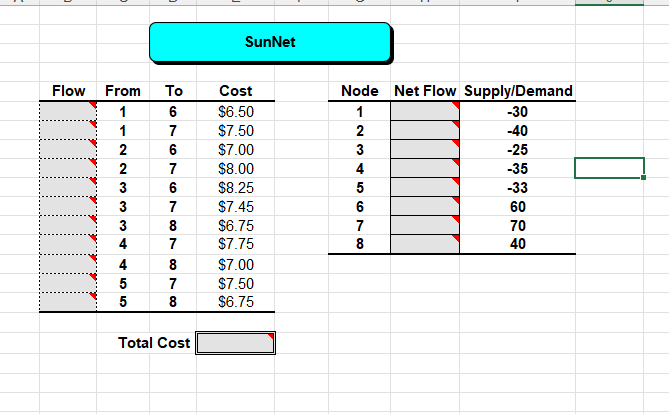Image resolution: width=669 pixels, height=414 pixels.
Task: Select the 70 demand value
Action: [x=518, y=225]
